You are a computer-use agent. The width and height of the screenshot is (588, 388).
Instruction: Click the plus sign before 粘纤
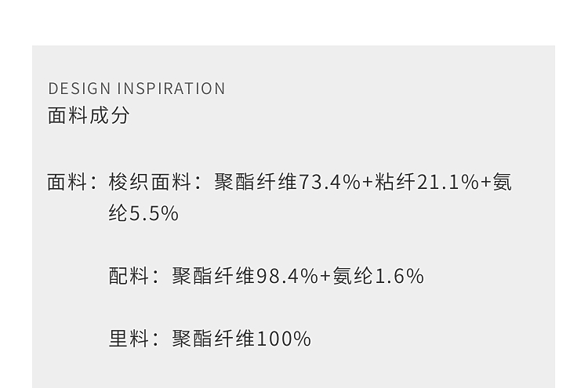(368, 183)
